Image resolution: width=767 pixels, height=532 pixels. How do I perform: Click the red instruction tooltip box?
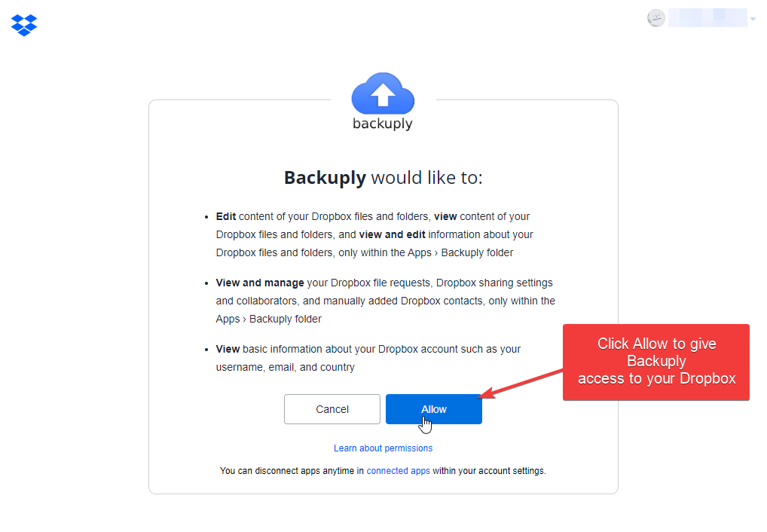(655, 362)
